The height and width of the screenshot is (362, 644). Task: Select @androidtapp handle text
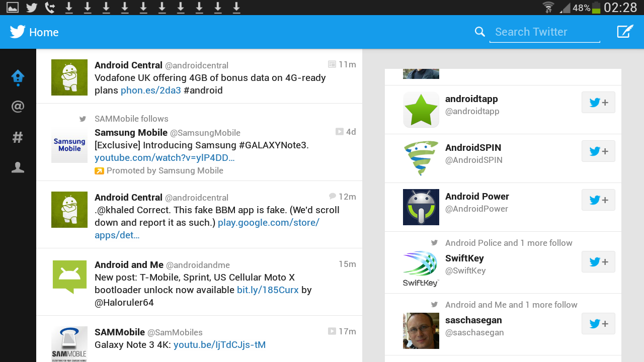click(x=472, y=112)
